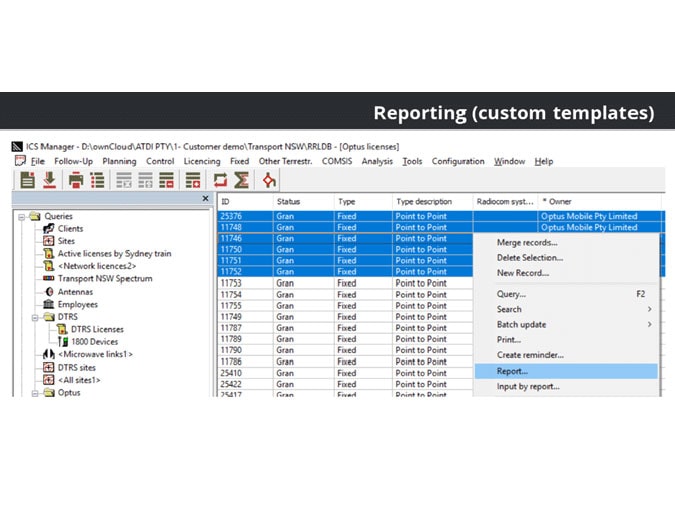Image resolution: width=675 pixels, height=532 pixels.
Task: Collapse the DTRS folder node
Action: pyautogui.click(x=33, y=317)
